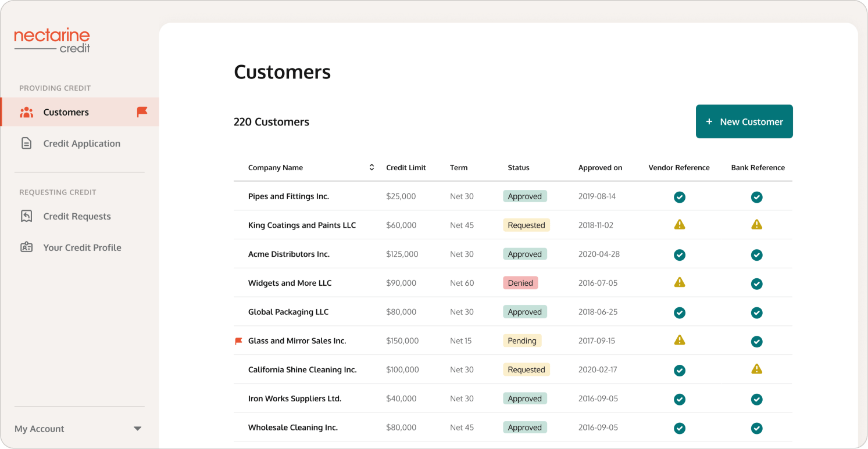Click the Denied badge for Widgets and More

click(520, 283)
